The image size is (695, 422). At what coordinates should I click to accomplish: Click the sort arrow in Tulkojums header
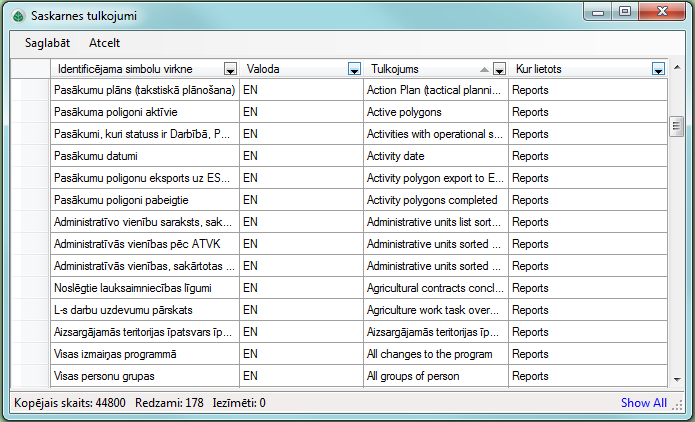tap(485, 69)
